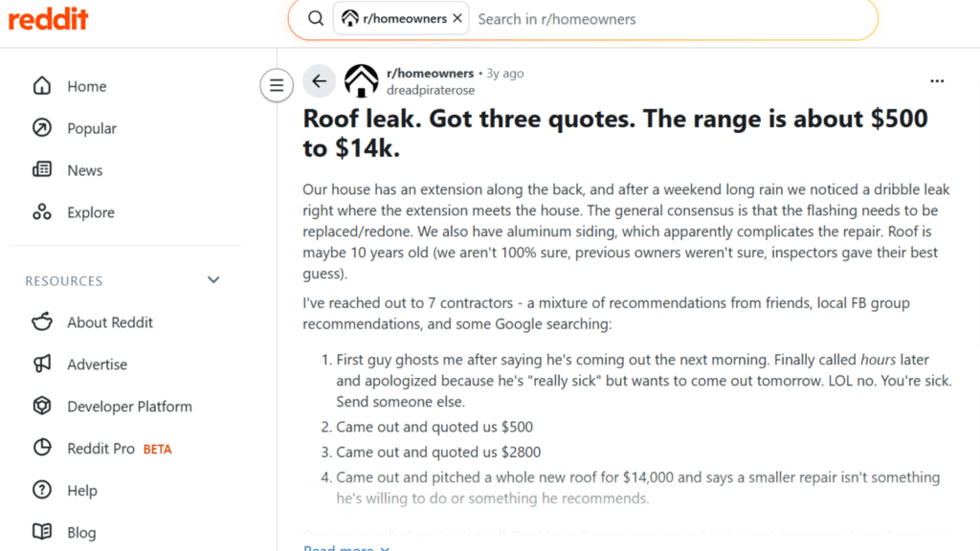Click the Help question-mark icon

(42, 490)
